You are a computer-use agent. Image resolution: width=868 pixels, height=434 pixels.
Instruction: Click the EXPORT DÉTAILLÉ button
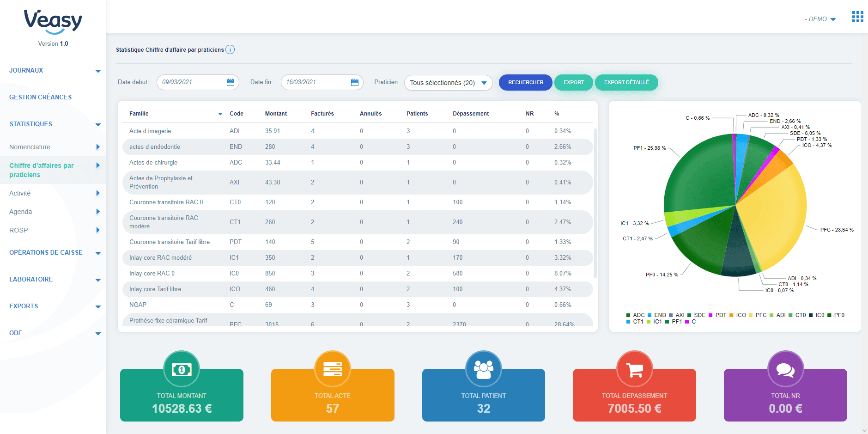pos(626,82)
